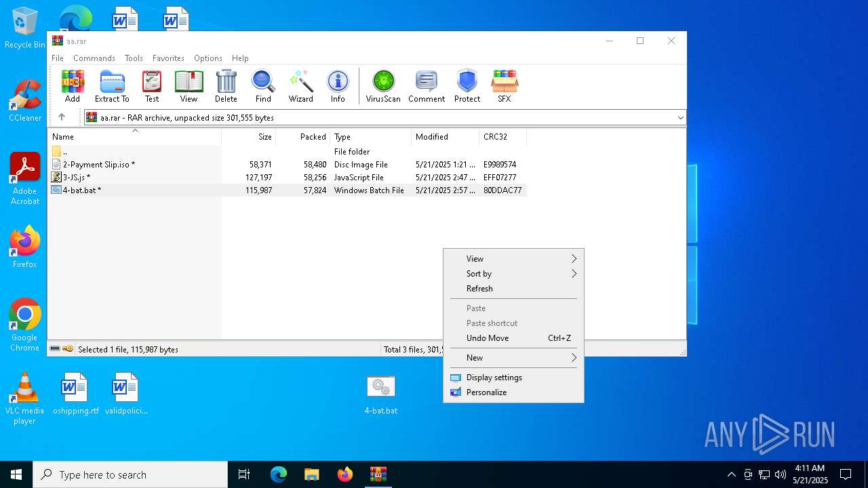Open File Explorer from the taskbar
The height and width of the screenshot is (488, 868).
311,474
